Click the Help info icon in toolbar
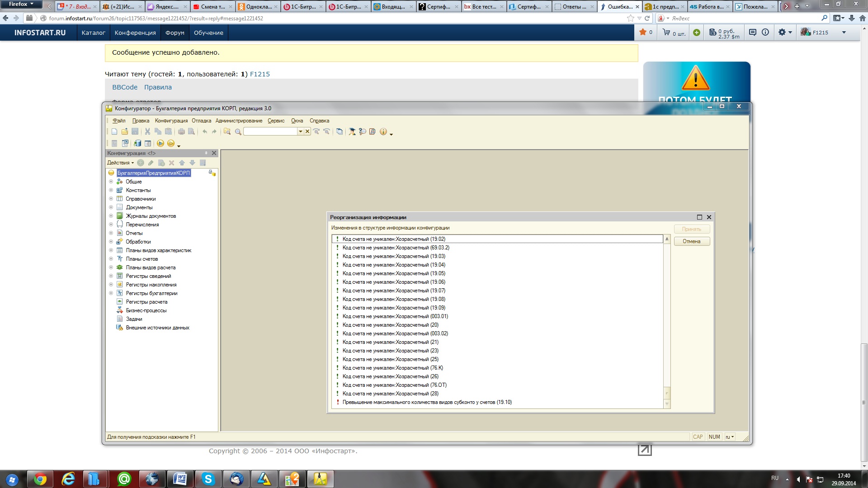This screenshot has width=868, height=488. 383,131
